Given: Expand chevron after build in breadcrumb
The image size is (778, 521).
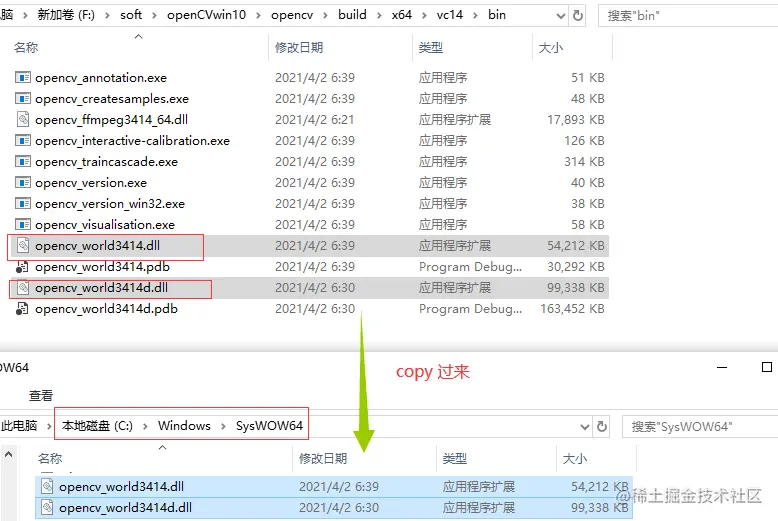Looking at the screenshot, I should (x=379, y=15).
